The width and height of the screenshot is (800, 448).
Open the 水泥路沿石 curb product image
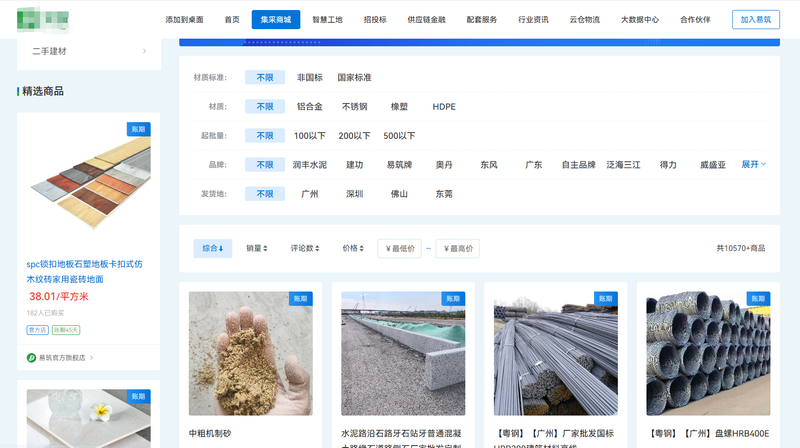403,354
